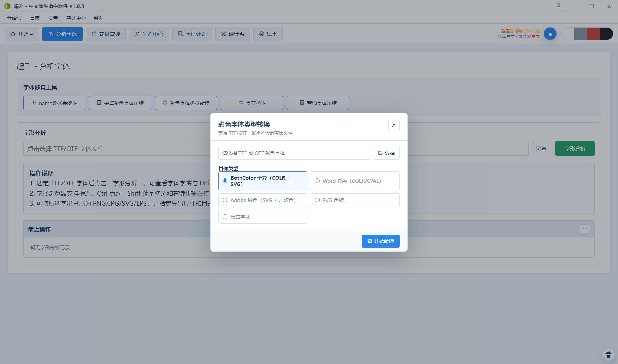
Task: Click the 字宽校正 tool button
Action: [x=252, y=103]
